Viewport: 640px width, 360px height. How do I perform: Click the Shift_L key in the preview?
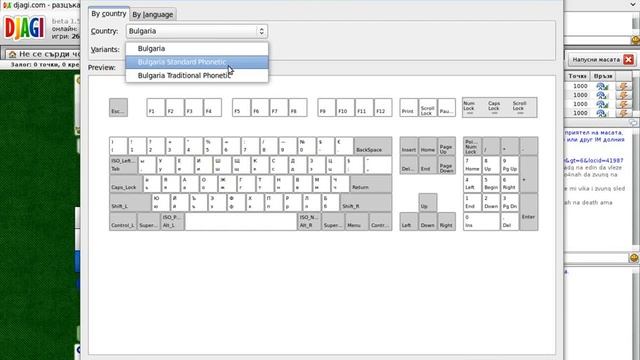pos(130,202)
